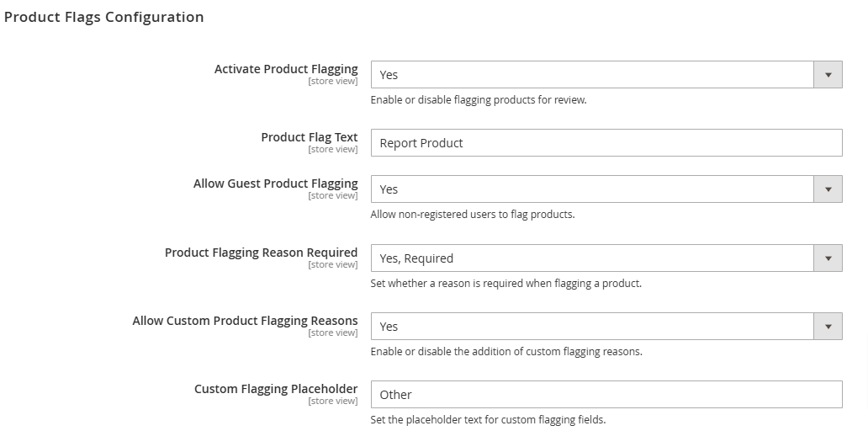Click 'Set whether a reason is required' note
Viewport: 868px width, 431px height.
tap(506, 284)
